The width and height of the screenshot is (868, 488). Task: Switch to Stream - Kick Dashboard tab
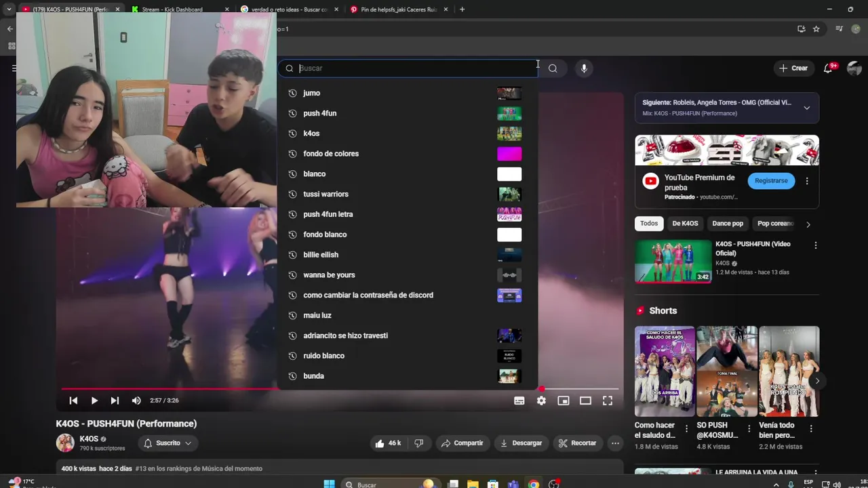pyautogui.click(x=178, y=9)
